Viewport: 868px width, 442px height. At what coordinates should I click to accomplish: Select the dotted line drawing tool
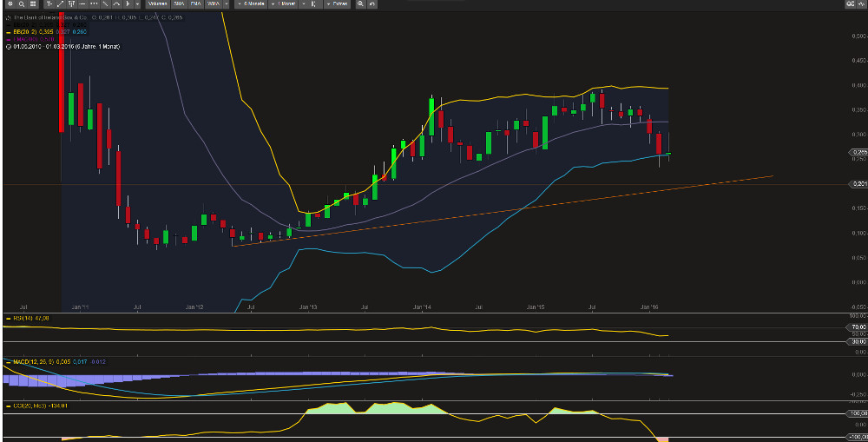95,4
